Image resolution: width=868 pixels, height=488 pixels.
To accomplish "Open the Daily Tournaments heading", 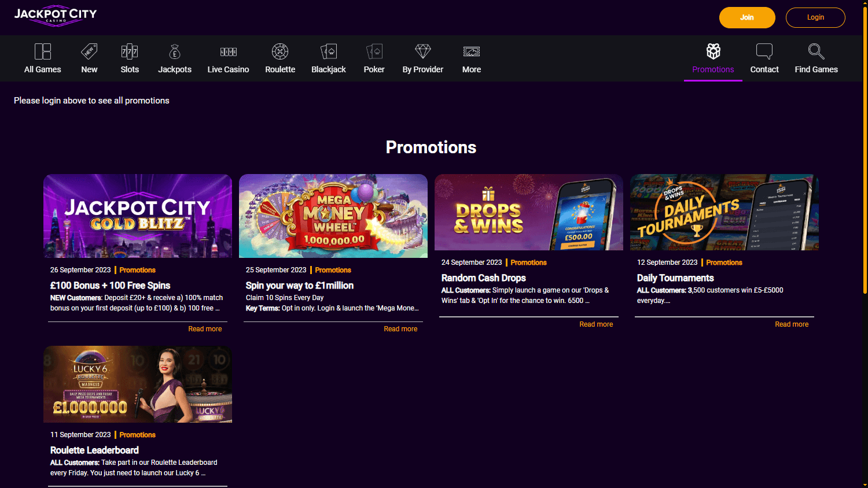I will tap(675, 278).
